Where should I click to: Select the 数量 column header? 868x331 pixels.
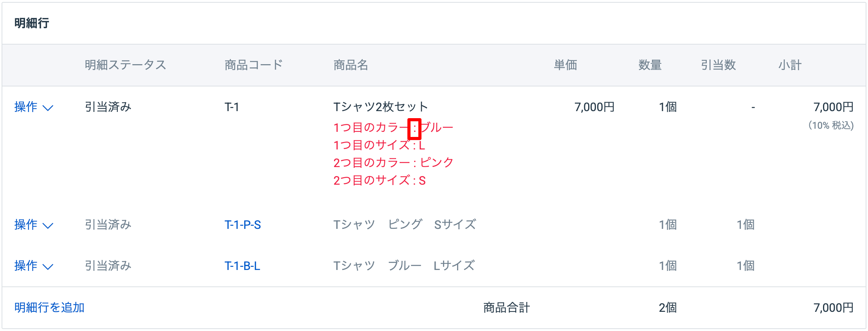(650, 65)
